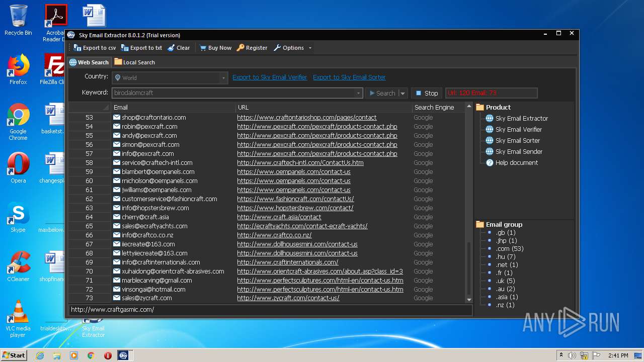Screen dimensions: 644x362
Task: Click the Sky Email Extractor taskbar icon
Action: click(x=123, y=355)
